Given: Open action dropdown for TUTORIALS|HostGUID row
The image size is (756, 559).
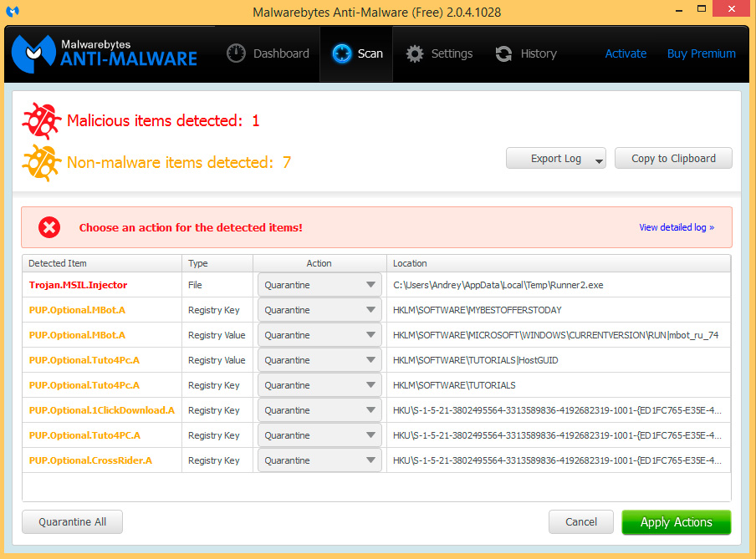Looking at the screenshot, I should (x=319, y=360).
